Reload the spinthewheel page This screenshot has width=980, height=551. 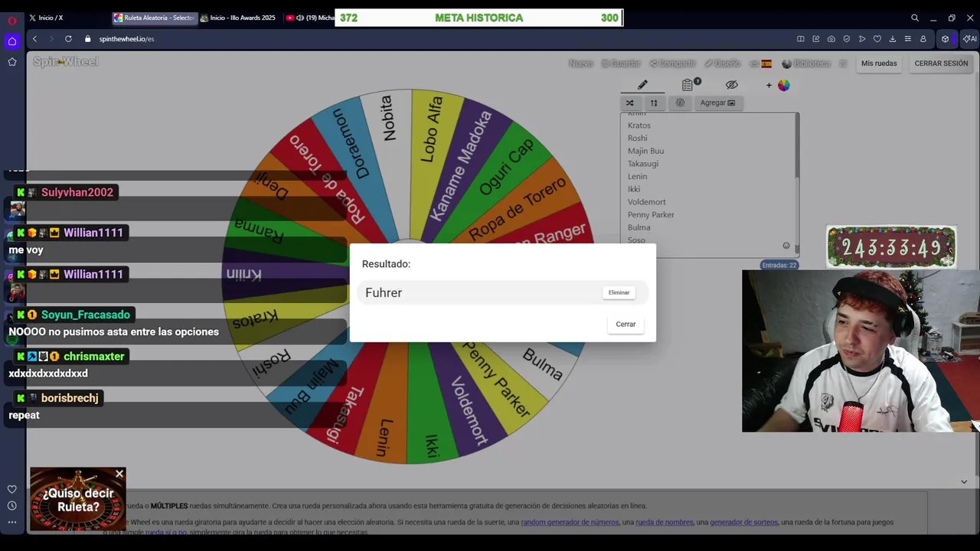pyautogui.click(x=68, y=39)
